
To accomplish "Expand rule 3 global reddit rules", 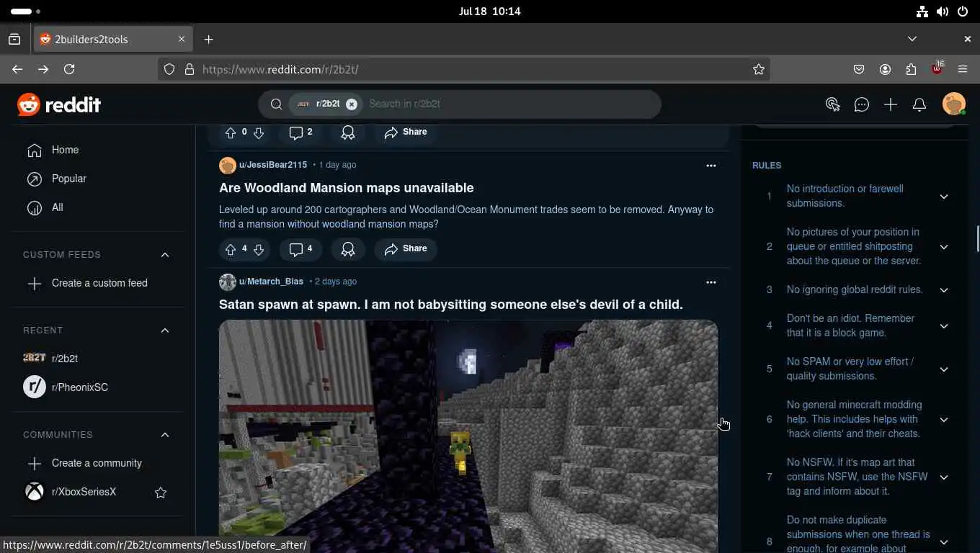I will 944,290.
